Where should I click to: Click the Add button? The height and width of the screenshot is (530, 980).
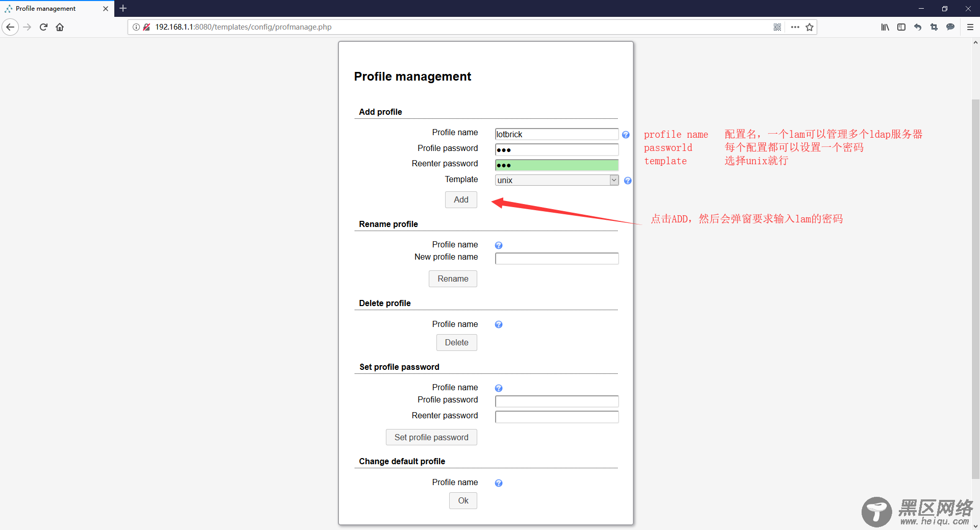click(461, 199)
